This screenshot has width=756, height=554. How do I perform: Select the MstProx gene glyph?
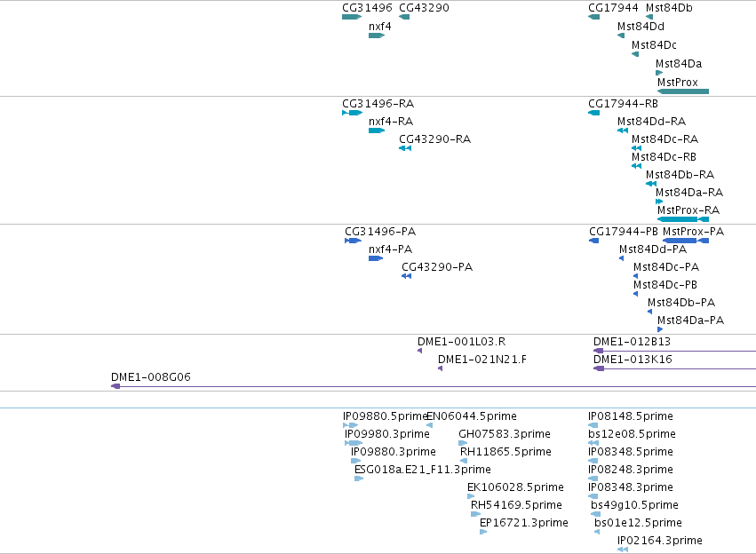coord(683,91)
